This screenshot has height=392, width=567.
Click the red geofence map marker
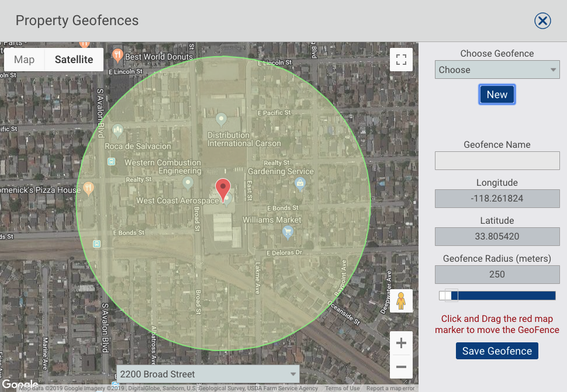pyautogui.click(x=223, y=189)
